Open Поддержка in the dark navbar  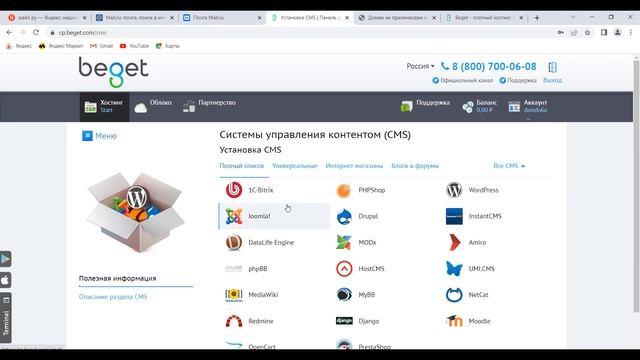425,107
